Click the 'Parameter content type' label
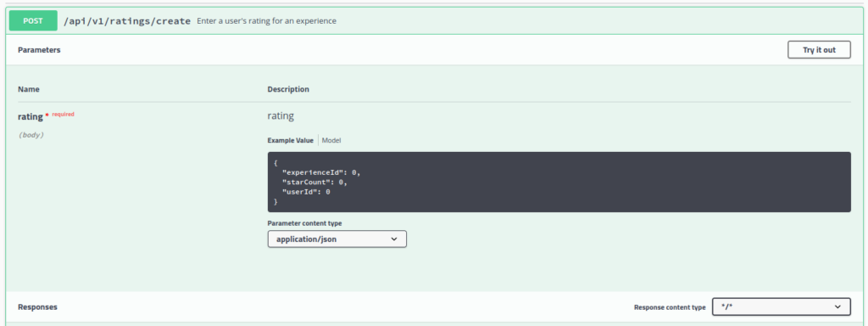Image resolution: width=868 pixels, height=326 pixels. tap(304, 223)
